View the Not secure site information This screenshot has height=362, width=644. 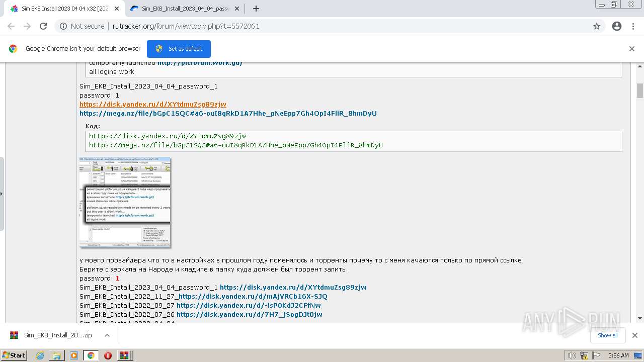coord(82,26)
